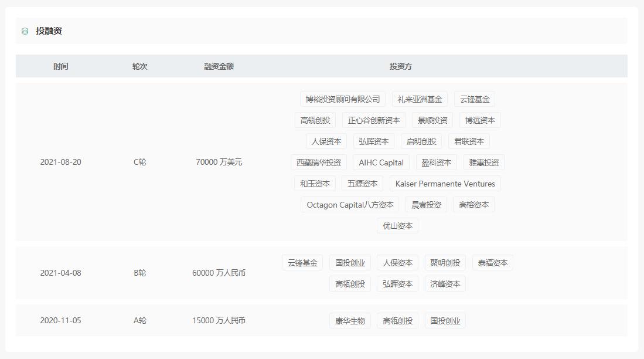Open investor tag 君联资本
Image resolution: width=644 pixels, height=359 pixels.
pyautogui.click(x=469, y=141)
